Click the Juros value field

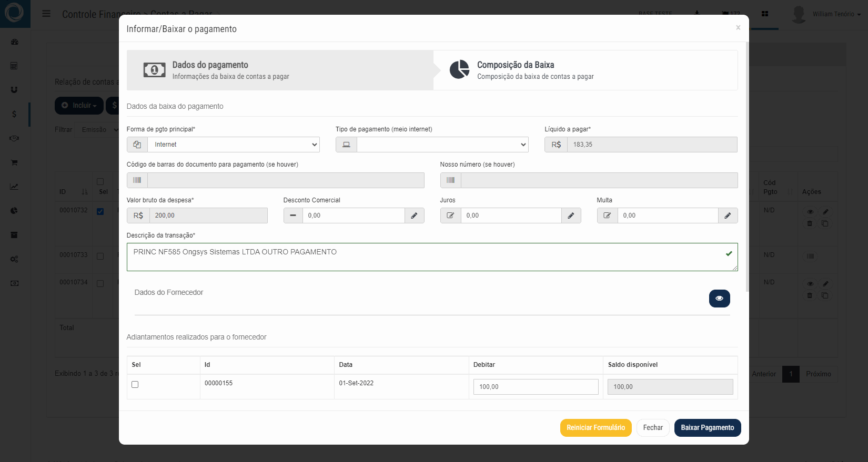(511, 215)
